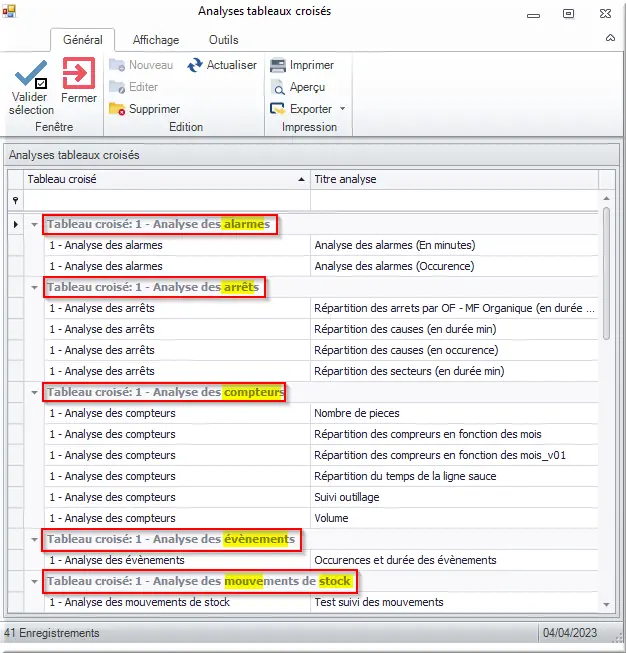Screen dimensions: 626x653
Task: Select row Analyse des alarmes (Occurence)
Action: click(321, 266)
